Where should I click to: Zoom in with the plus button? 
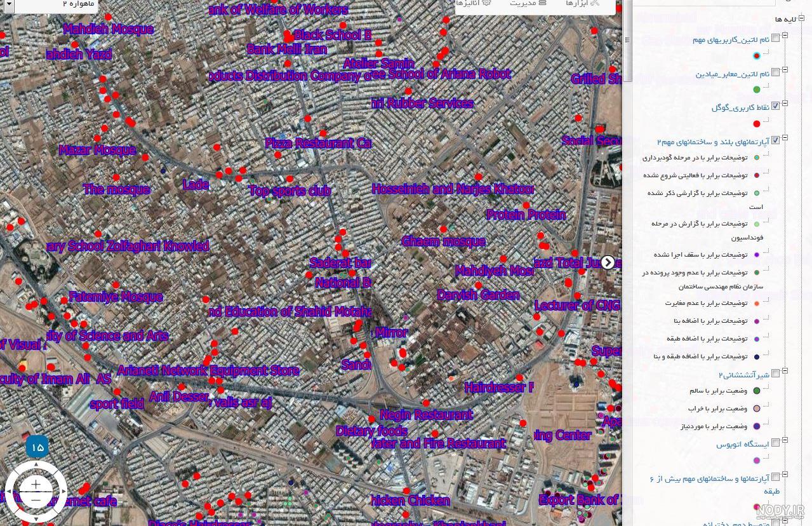pyautogui.click(x=36, y=485)
